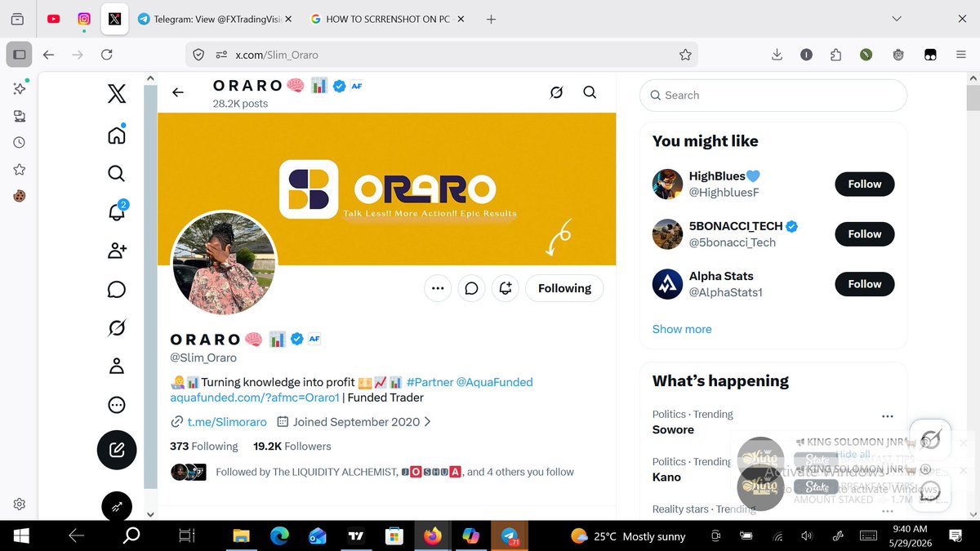Screen dimensions: 980x551
Task: Open the ORARO yellow banner image
Action: pos(386,189)
